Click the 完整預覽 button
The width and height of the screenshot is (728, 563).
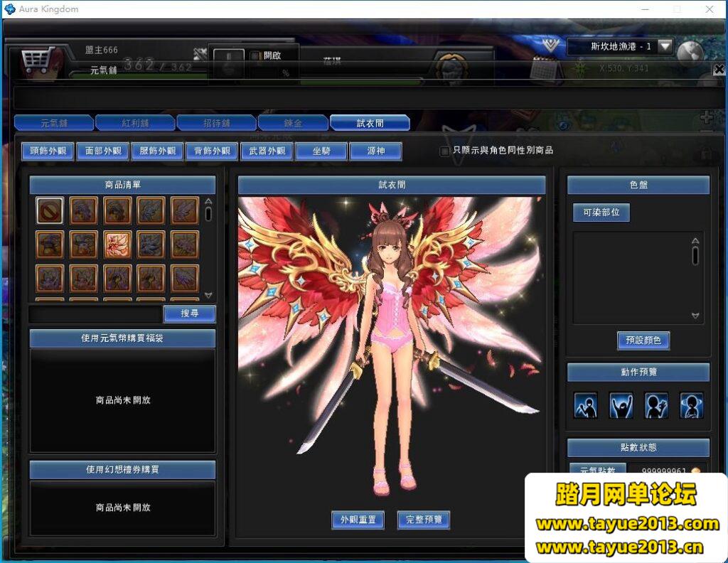(x=424, y=520)
